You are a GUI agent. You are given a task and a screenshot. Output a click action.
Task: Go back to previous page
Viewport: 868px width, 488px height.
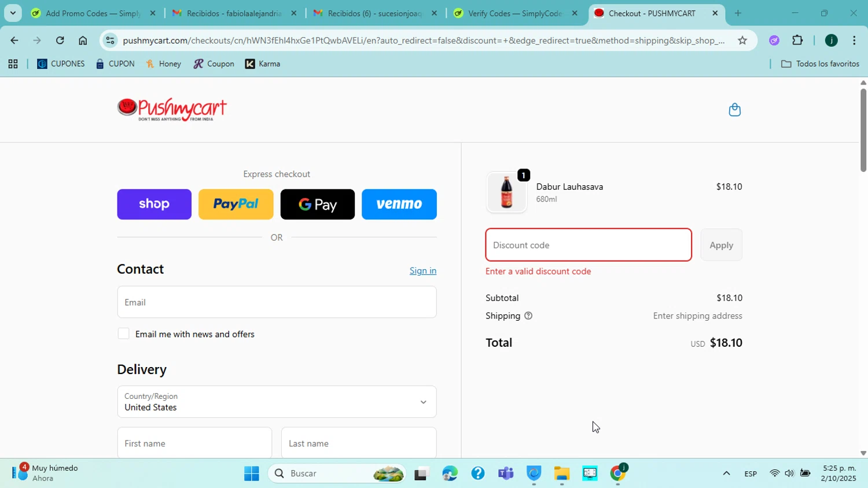click(x=14, y=41)
